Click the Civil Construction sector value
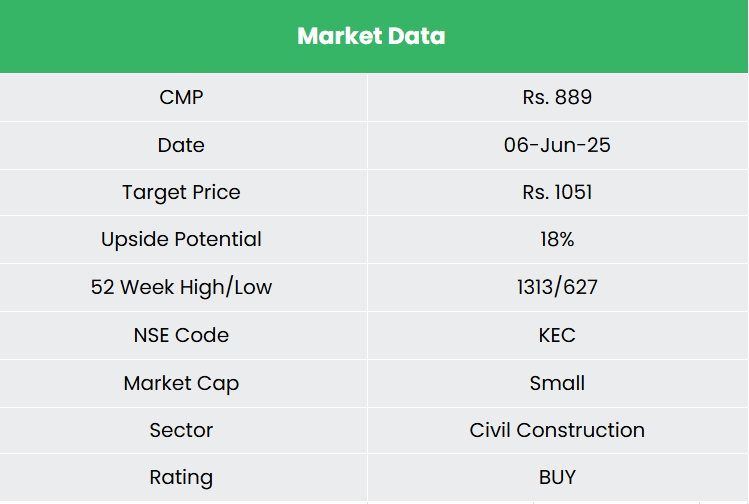749x504 pixels. click(x=557, y=430)
